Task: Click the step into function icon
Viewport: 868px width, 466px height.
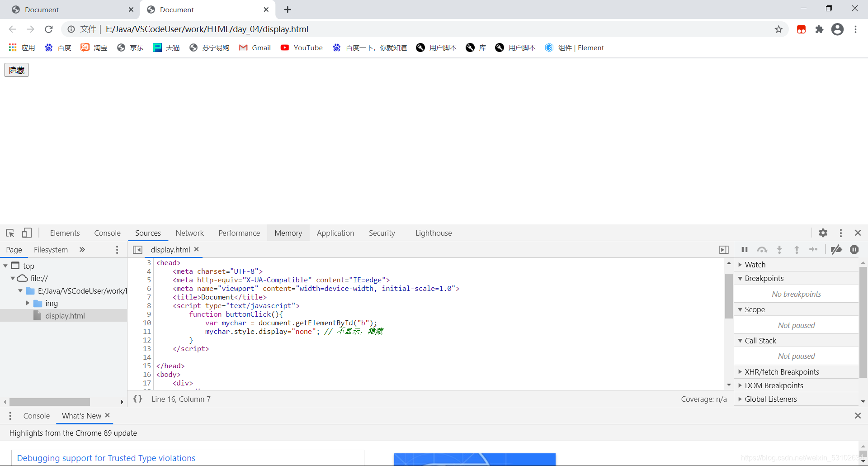Action: [x=779, y=250]
